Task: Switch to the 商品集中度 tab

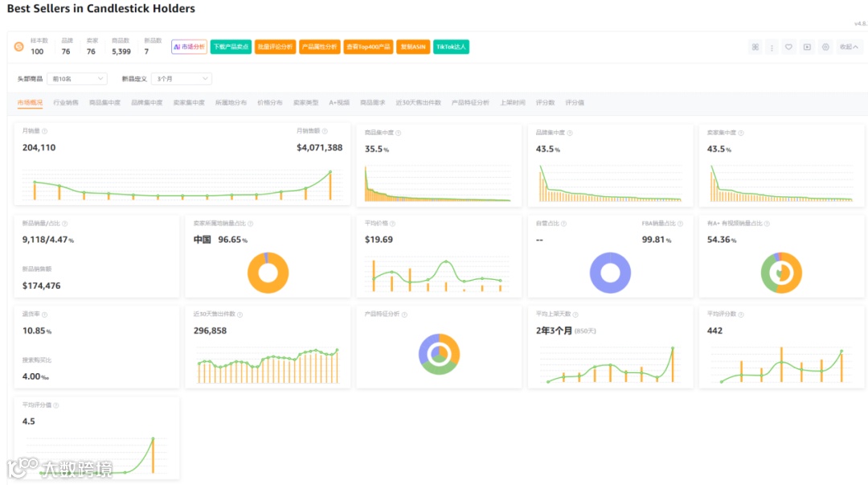Action: pyautogui.click(x=104, y=102)
